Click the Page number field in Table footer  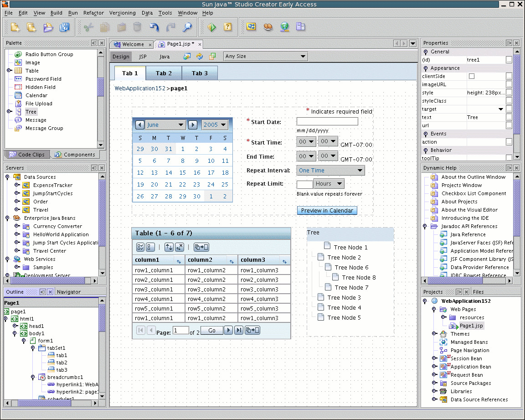181,330
